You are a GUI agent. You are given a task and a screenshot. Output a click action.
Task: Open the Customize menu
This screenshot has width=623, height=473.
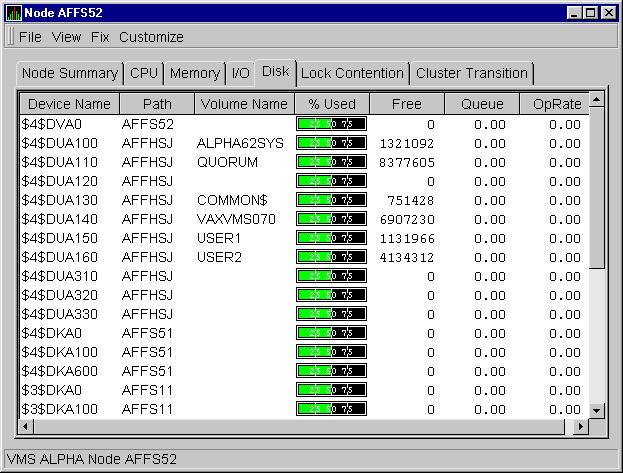pyautogui.click(x=151, y=37)
